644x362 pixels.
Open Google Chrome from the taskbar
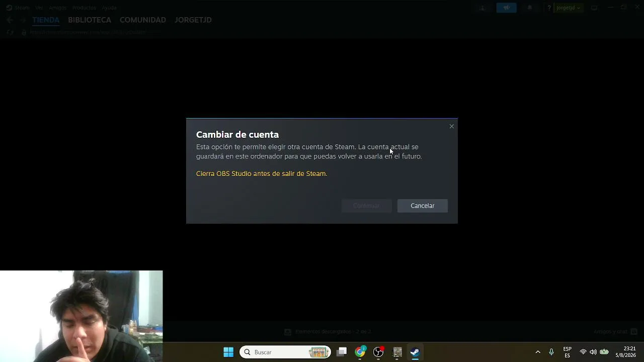pyautogui.click(x=360, y=352)
